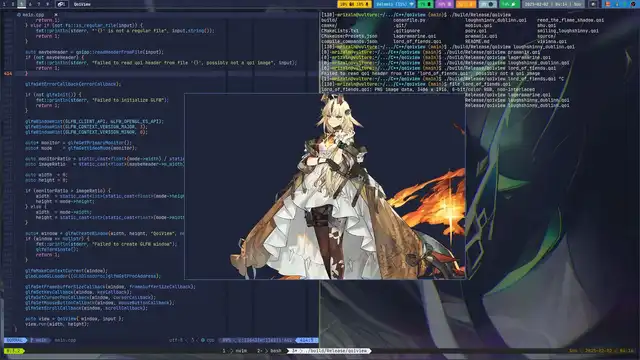
Task: Switch to workspace 9 in the bar
Action: coord(47,4)
